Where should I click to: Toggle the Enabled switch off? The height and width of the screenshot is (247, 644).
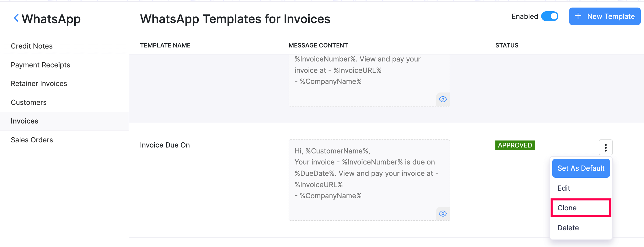coord(549,16)
